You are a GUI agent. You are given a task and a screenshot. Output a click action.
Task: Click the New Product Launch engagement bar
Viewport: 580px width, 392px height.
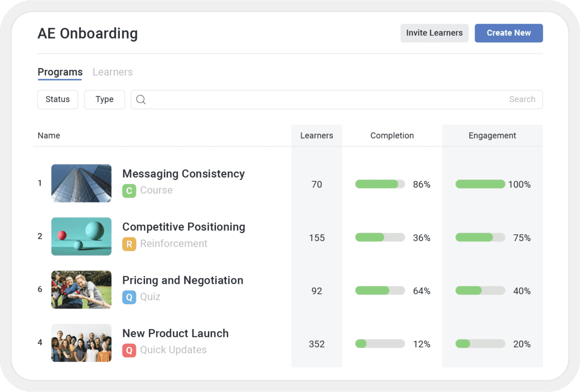click(480, 344)
